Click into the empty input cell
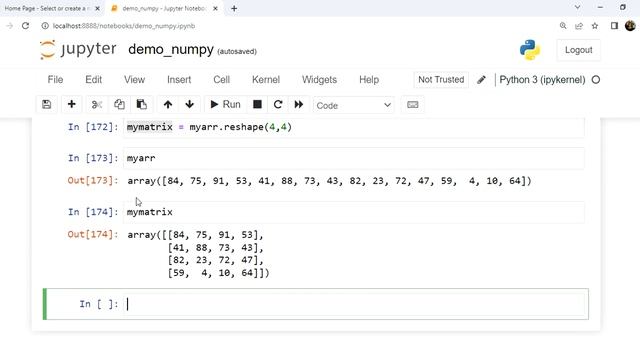The width and height of the screenshot is (640, 360). click(x=353, y=304)
